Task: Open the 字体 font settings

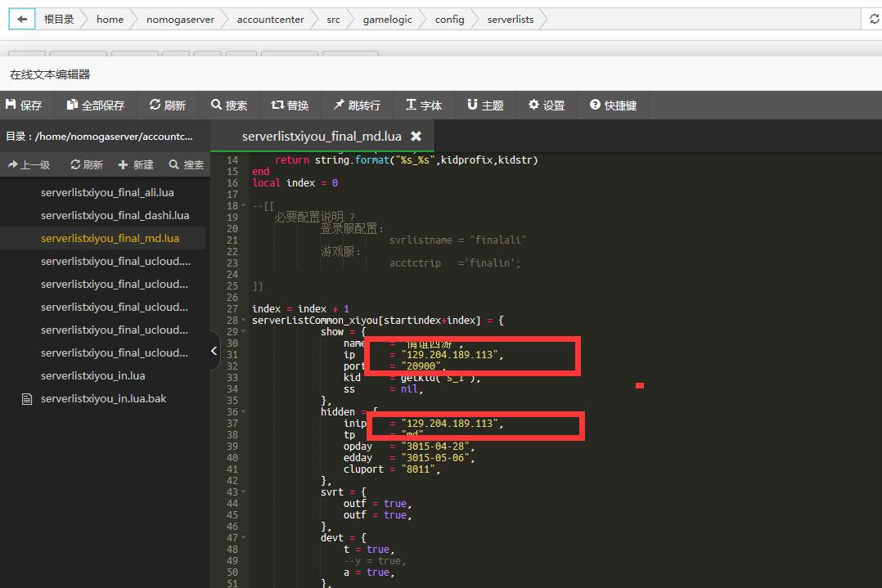Action: click(424, 105)
